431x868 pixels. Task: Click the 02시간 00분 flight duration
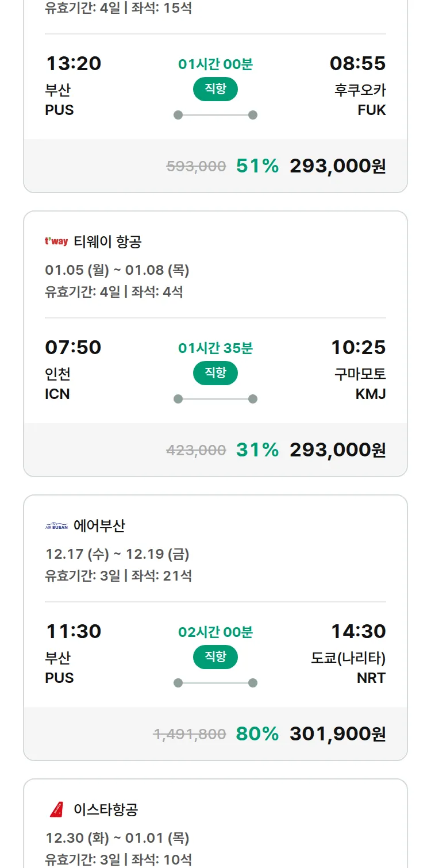[x=215, y=632]
